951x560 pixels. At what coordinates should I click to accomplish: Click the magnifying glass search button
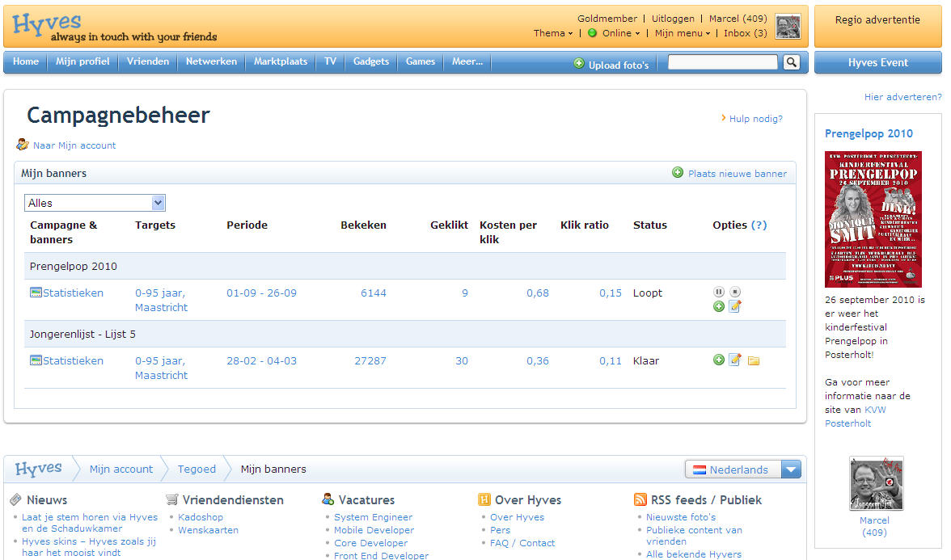click(791, 62)
